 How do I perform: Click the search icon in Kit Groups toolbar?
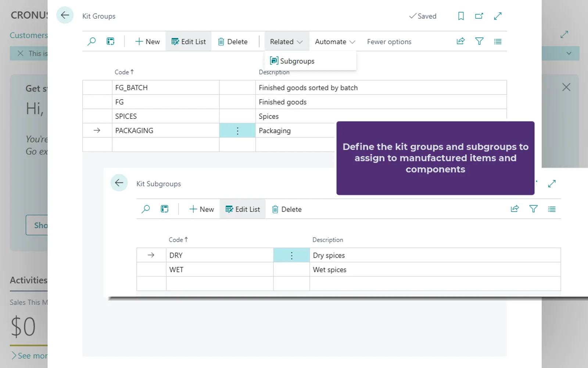tap(92, 42)
